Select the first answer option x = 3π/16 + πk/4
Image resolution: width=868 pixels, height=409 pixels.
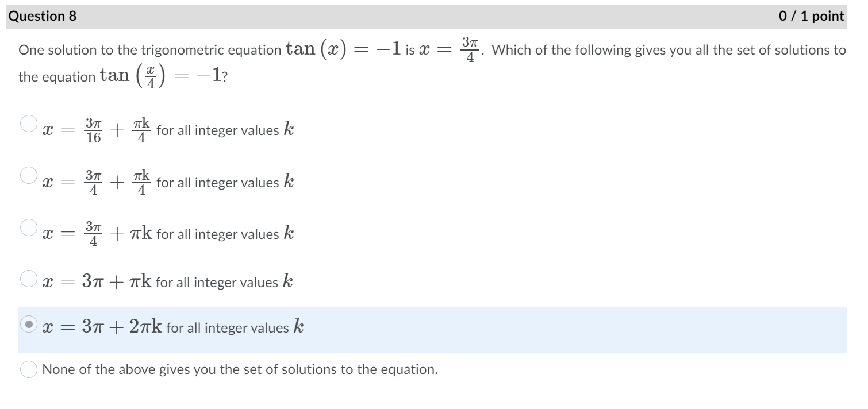[167, 129]
